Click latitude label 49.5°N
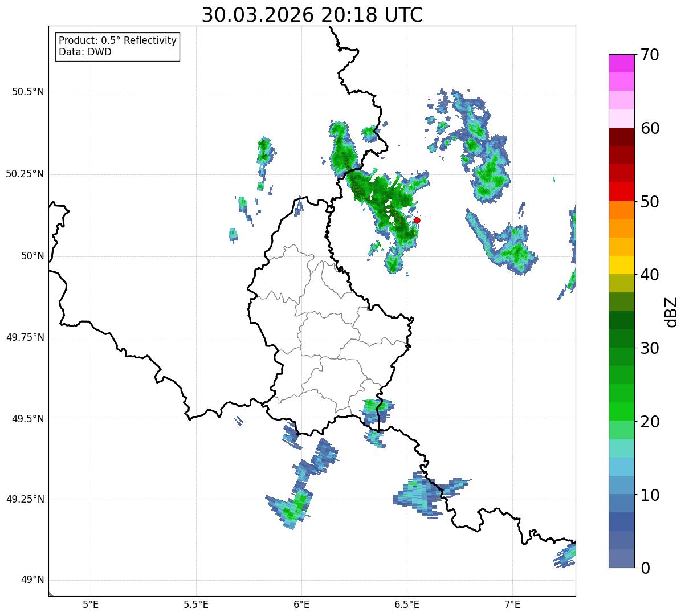The width and height of the screenshot is (685, 616). tap(28, 419)
